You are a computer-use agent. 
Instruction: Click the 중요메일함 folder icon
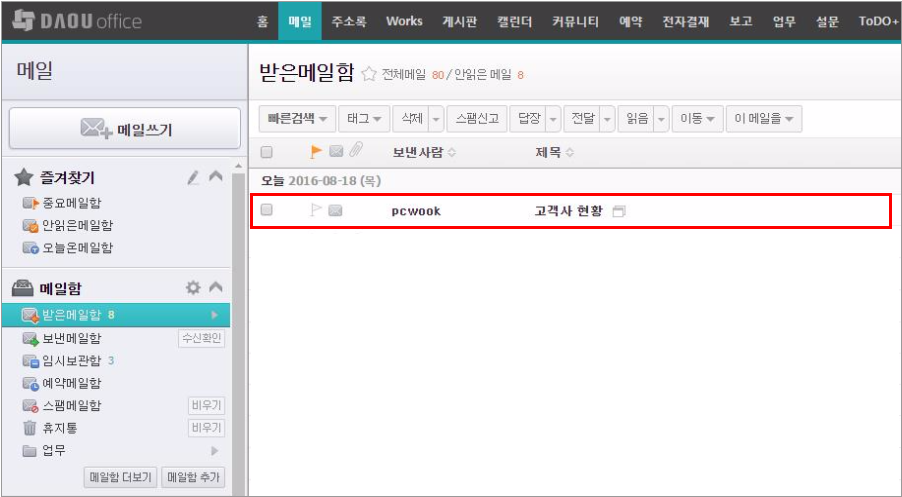coord(30,204)
